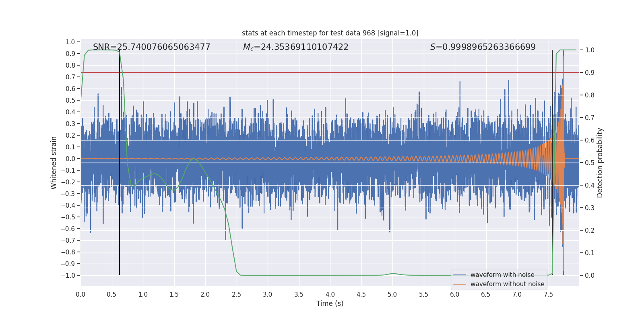Click Time axis tick label 6.0
The height and width of the screenshot is (322, 644).
tap(455, 294)
